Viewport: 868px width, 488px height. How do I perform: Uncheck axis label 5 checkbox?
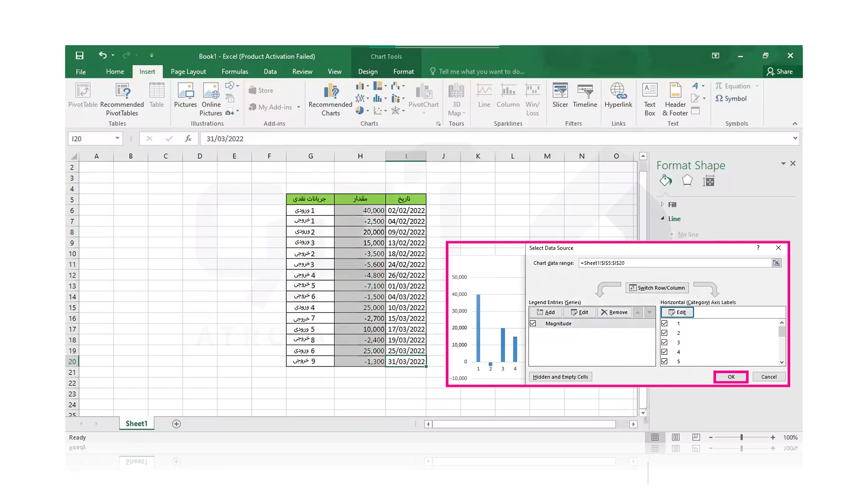(x=665, y=361)
